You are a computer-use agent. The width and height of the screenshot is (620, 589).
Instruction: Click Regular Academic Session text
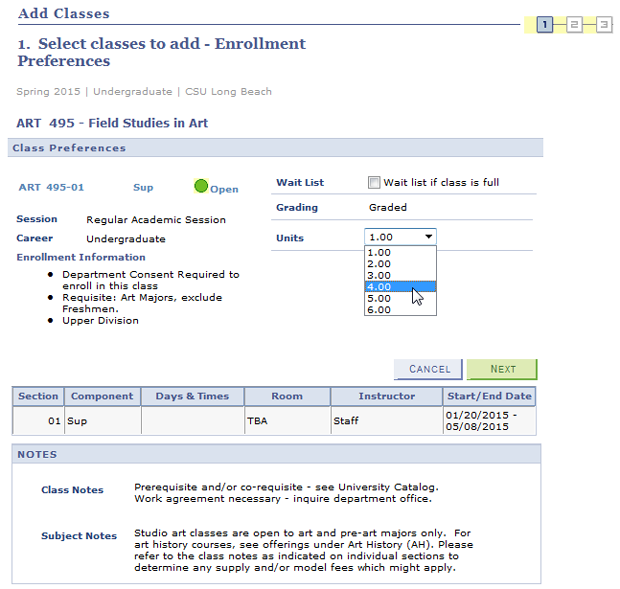156,220
